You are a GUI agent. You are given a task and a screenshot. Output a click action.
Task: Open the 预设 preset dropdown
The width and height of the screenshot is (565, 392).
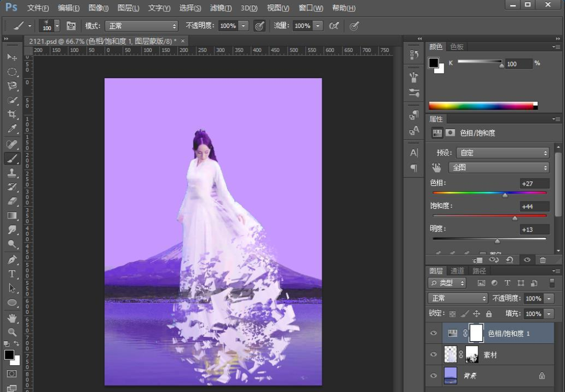point(502,153)
